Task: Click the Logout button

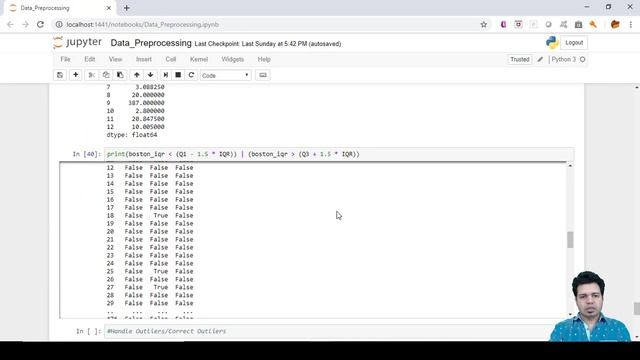Action: click(x=574, y=42)
